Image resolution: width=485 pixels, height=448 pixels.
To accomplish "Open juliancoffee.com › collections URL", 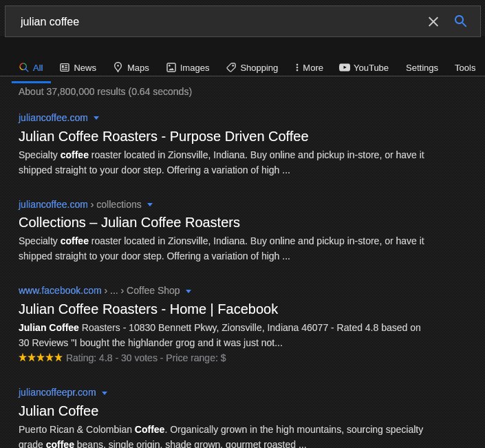I will click(x=80, y=204).
